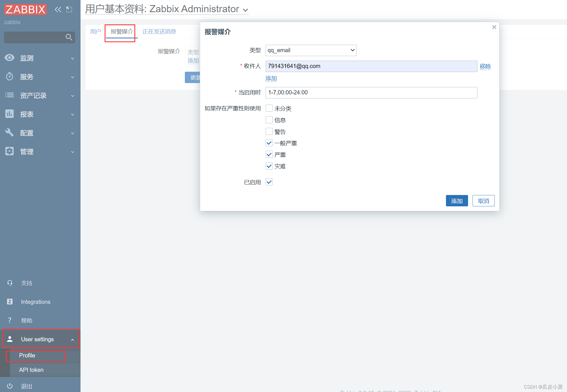Check the 未分类 severity checkbox
567x392 pixels.
(x=269, y=108)
